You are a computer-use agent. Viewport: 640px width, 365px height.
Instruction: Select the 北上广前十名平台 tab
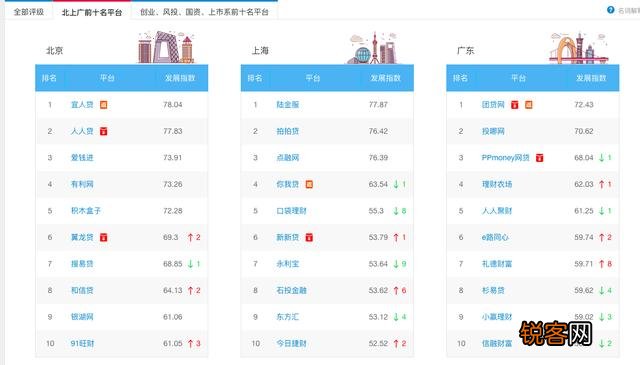[92, 12]
